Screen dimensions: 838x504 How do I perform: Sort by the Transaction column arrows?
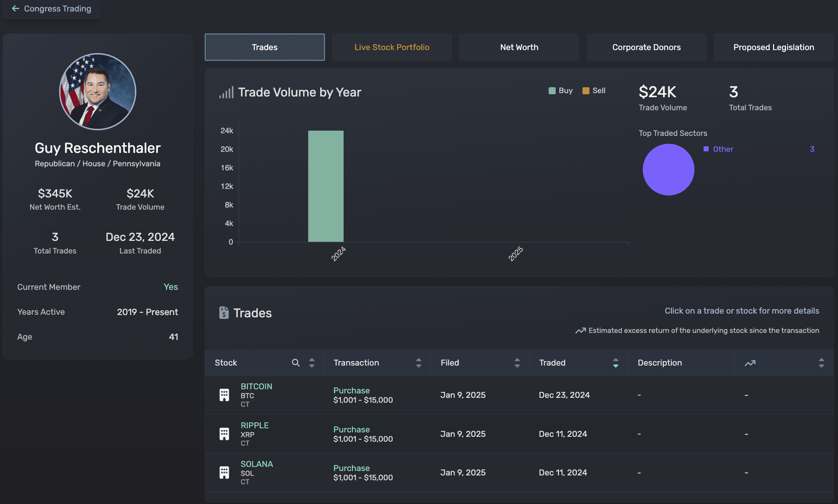[419, 363]
